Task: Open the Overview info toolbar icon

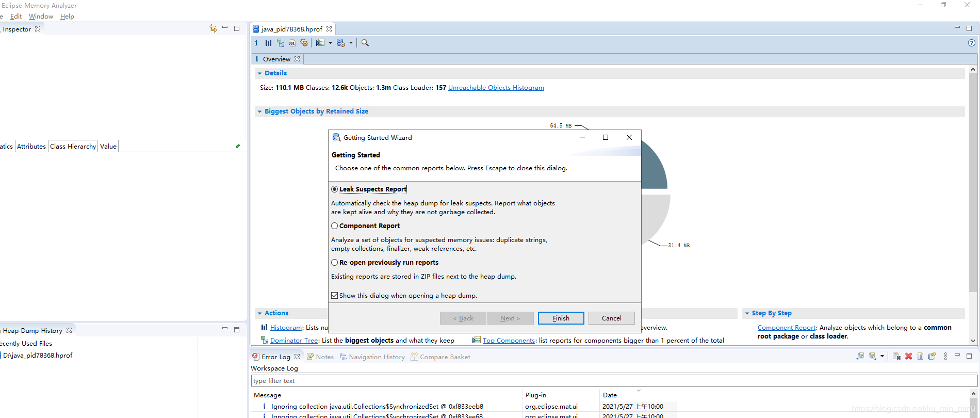Action: 256,43
